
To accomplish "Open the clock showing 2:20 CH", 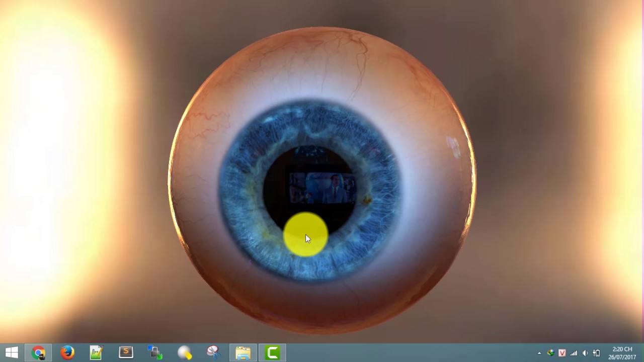I will coord(622,349).
